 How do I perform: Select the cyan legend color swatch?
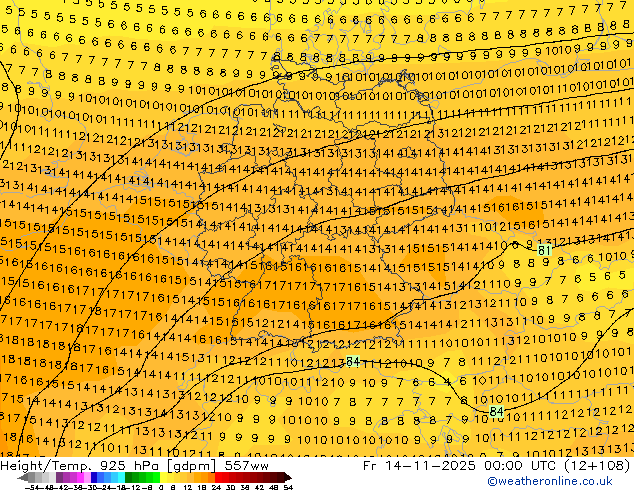click(122, 477)
